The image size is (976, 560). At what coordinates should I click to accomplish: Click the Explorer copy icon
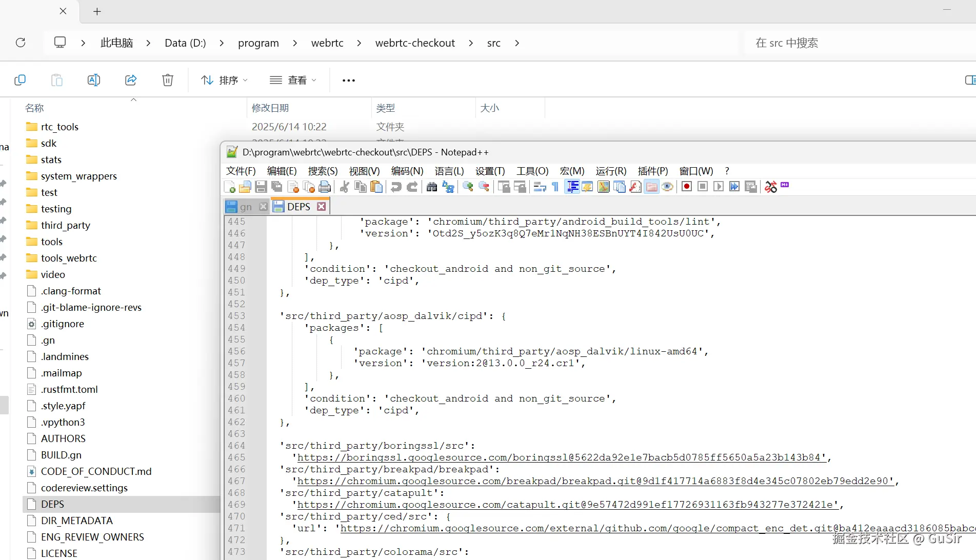[x=20, y=80]
